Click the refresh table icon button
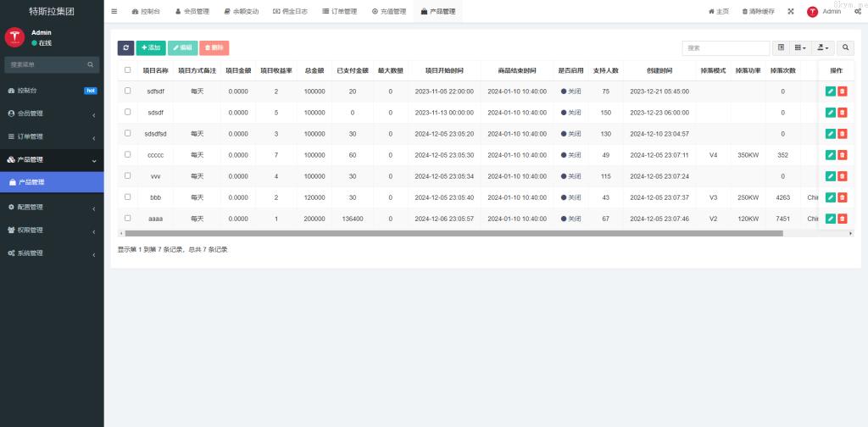 pyautogui.click(x=125, y=48)
